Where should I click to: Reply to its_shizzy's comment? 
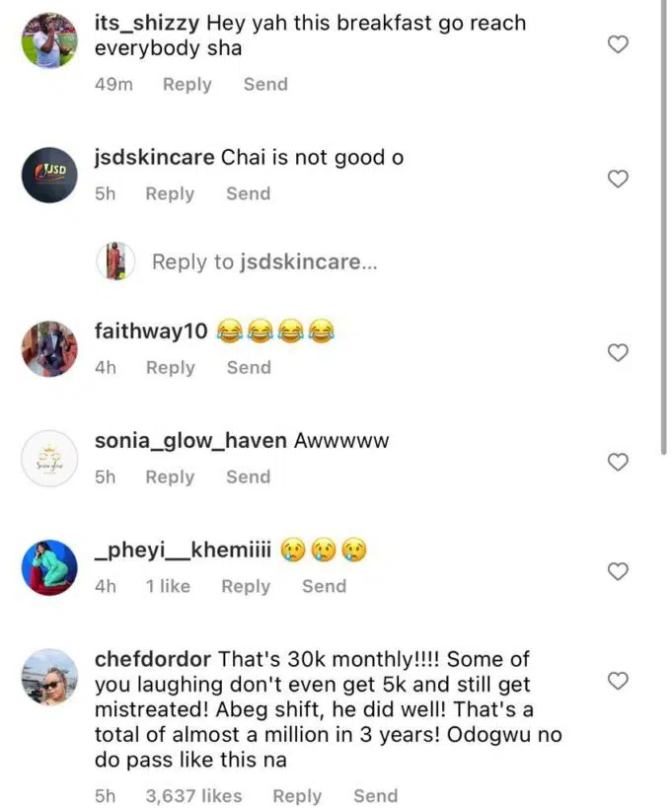click(x=187, y=85)
